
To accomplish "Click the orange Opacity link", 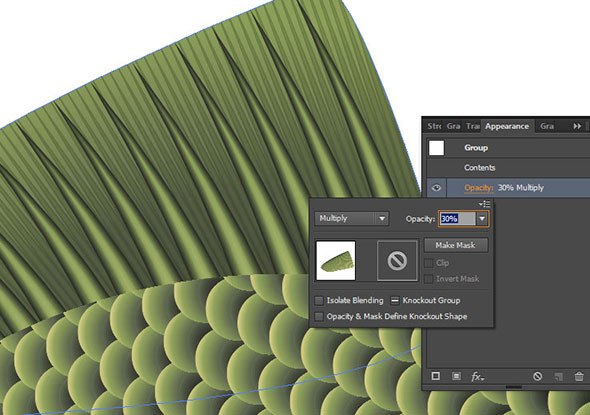I will click(479, 188).
